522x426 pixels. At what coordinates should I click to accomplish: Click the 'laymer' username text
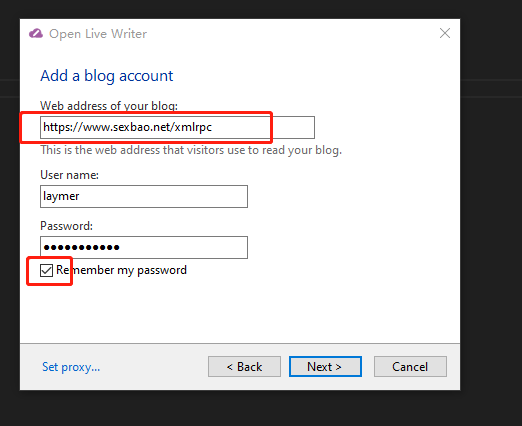61,196
